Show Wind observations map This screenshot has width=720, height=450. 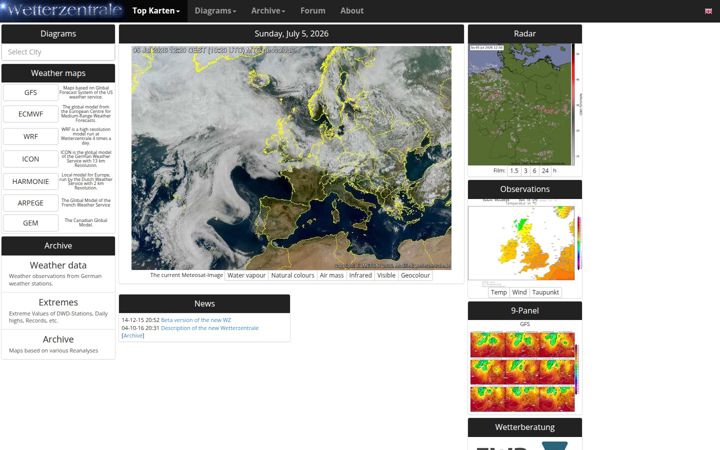[519, 292]
